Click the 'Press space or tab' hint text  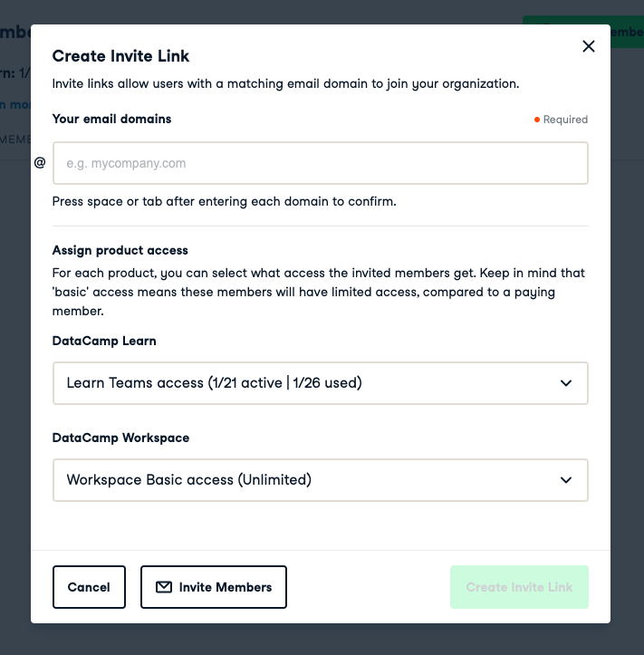pyautogui.click(x=224, y=201)
